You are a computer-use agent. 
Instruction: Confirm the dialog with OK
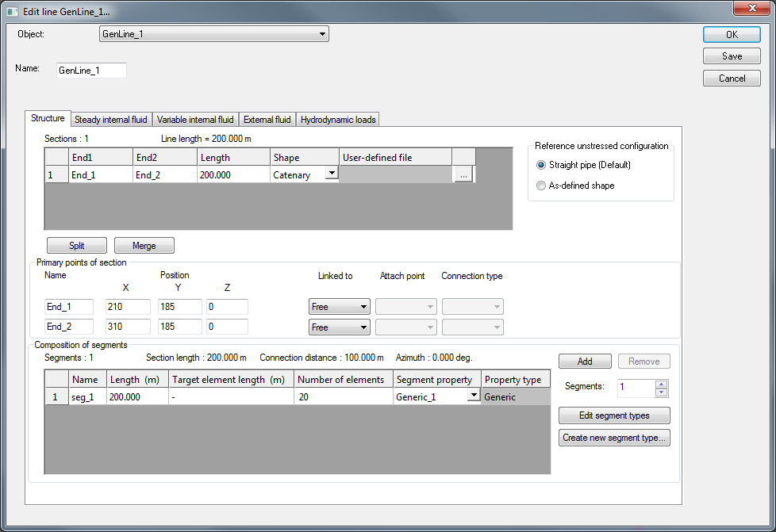732,34
